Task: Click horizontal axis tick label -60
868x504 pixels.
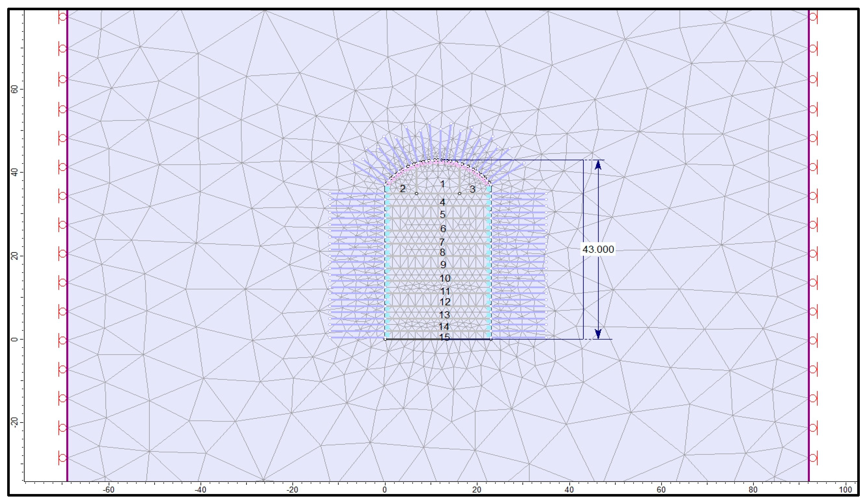Action: pyautogui.click(x=108, y=490)
